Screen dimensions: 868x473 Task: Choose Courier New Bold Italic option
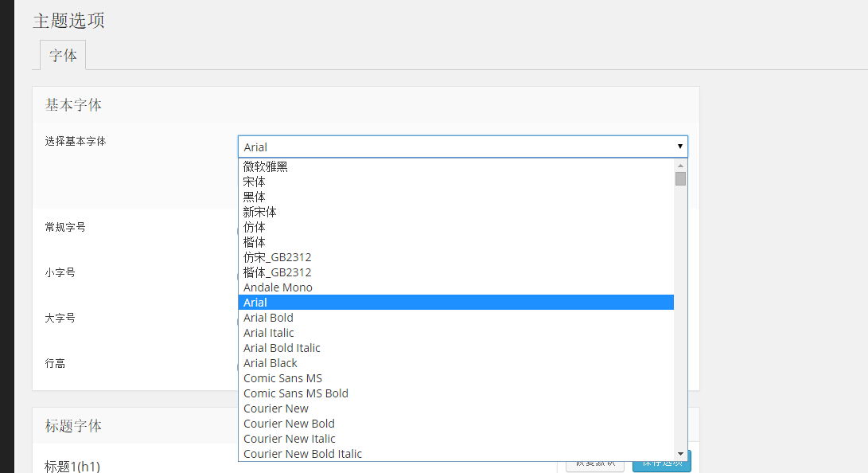302,454
